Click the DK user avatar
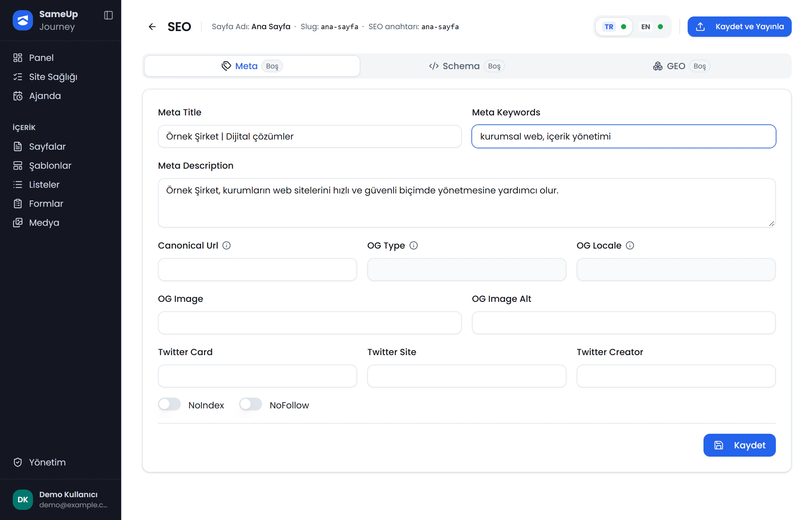 tap(23, 499)
